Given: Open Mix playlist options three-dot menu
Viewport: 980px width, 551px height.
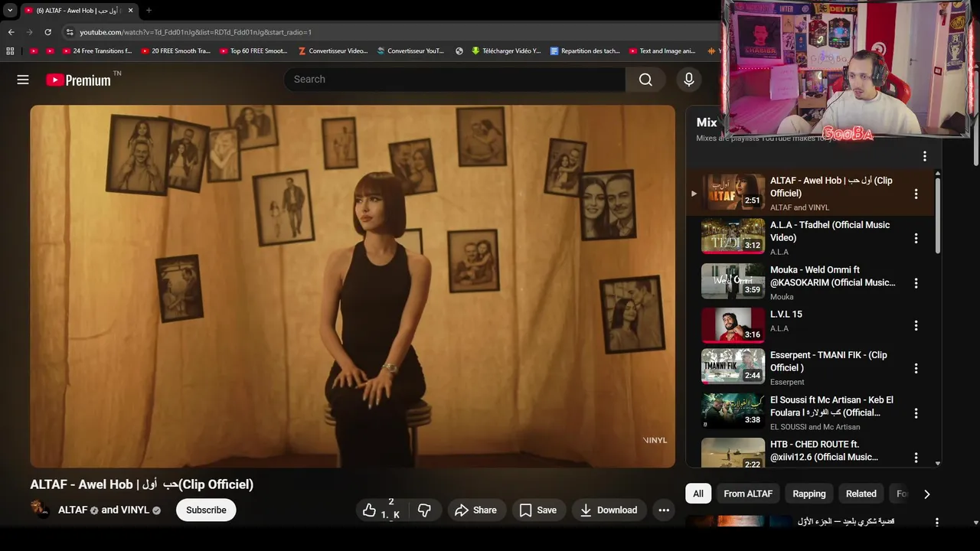Looking at the screenshot, I should point(924,156).
